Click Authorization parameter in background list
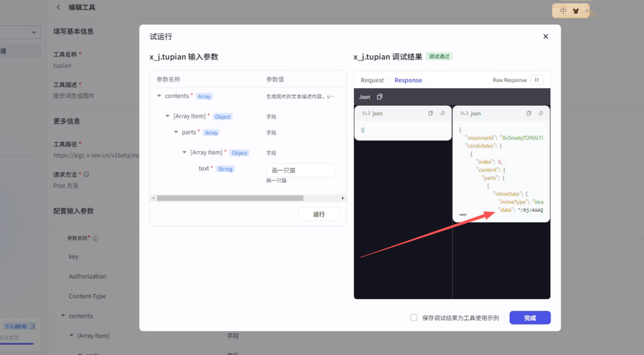This screenshot has height=355, width=644. (88, 277)
